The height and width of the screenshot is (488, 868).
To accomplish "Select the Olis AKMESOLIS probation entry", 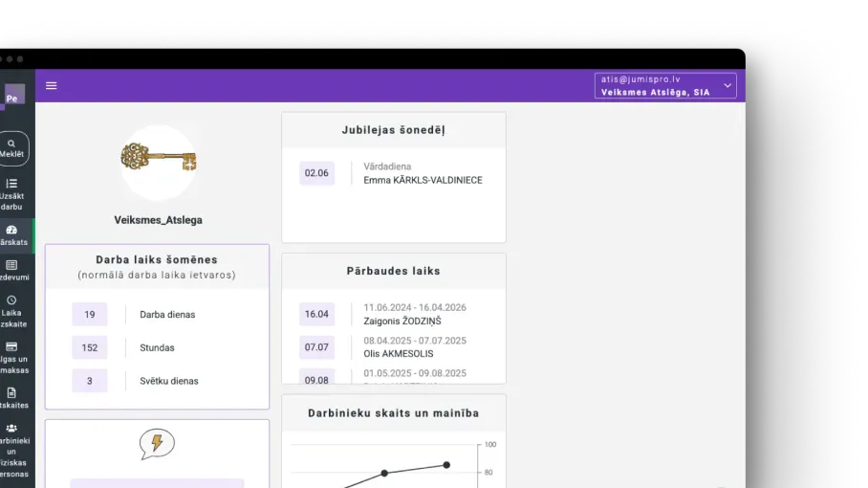I will point(398,354).
